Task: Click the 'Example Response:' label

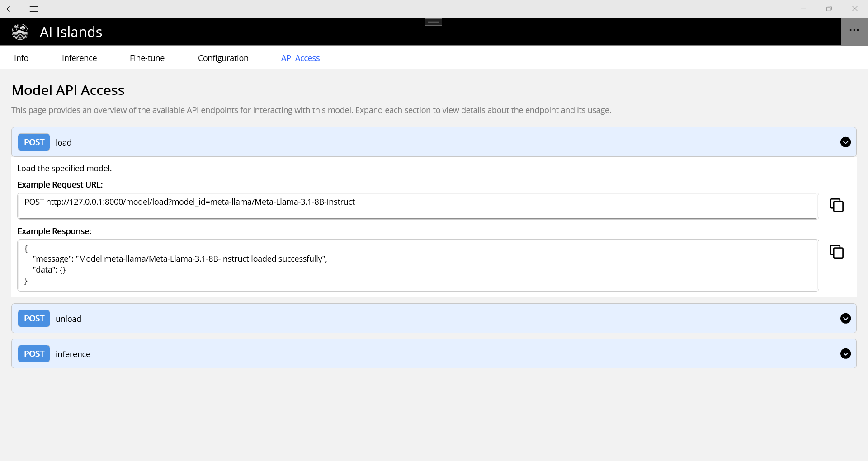Action: 54,231
